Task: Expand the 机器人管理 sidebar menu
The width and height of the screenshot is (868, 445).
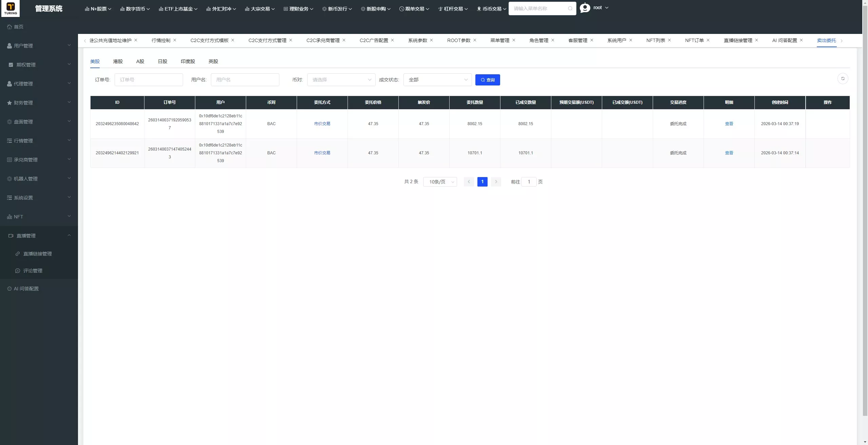Action: (39, 179)
